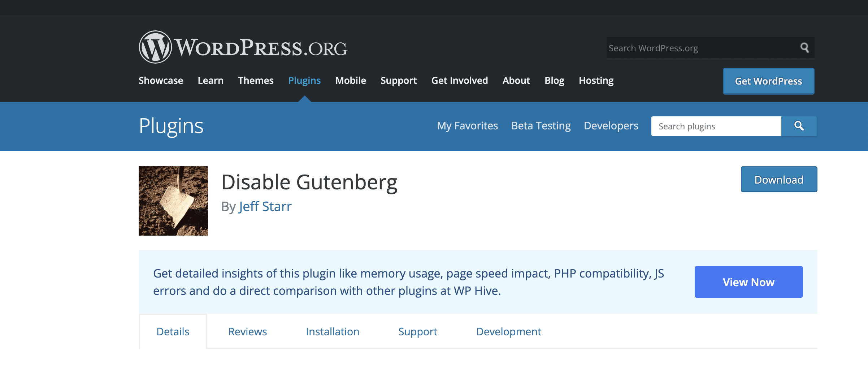This screenshot has width=868, height=378.
Task: Click the Get WordPress button
Action: (x=768, y=81)
